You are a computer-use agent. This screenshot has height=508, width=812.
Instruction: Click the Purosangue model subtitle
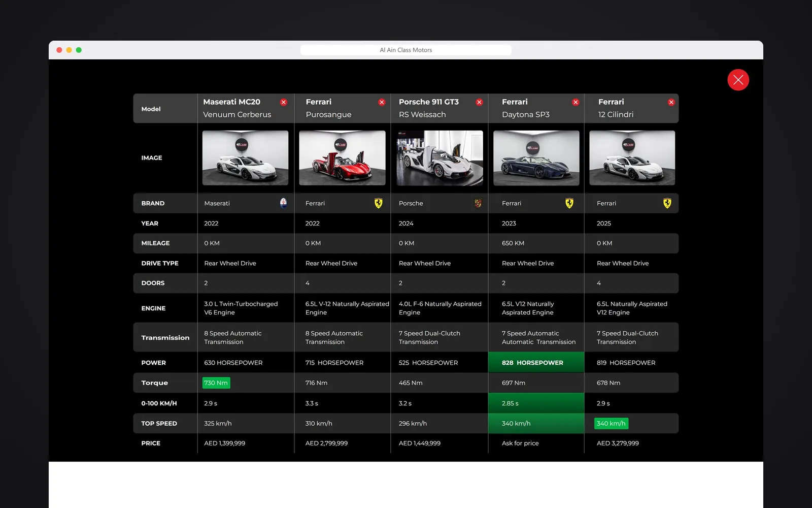click(x=329, y=115)
